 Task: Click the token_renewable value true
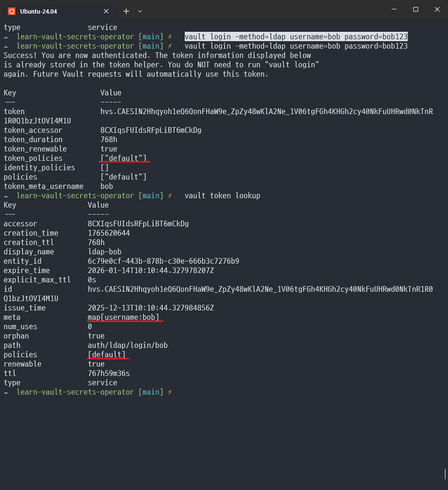click(x=109, y=149)
